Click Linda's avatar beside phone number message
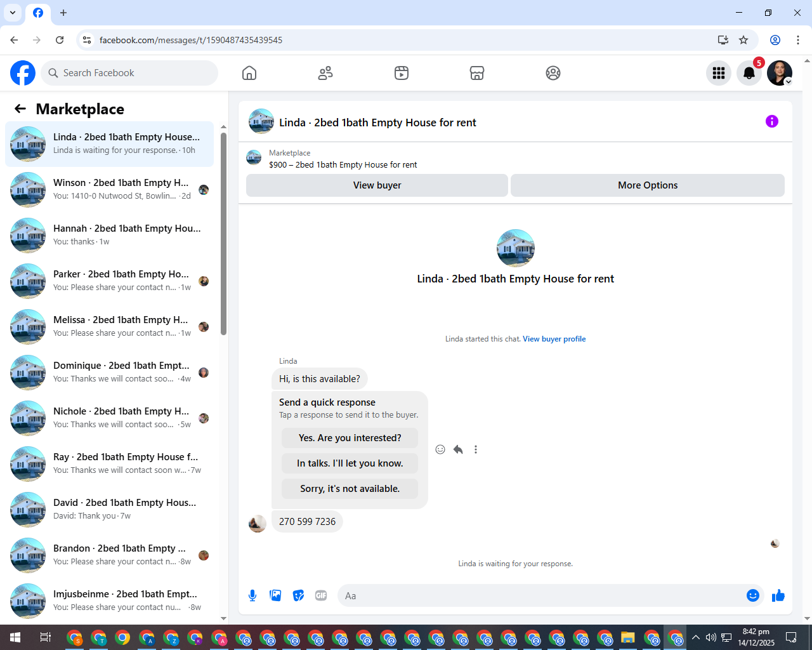This screenshot has height=650, width=812. click(257, 524)
